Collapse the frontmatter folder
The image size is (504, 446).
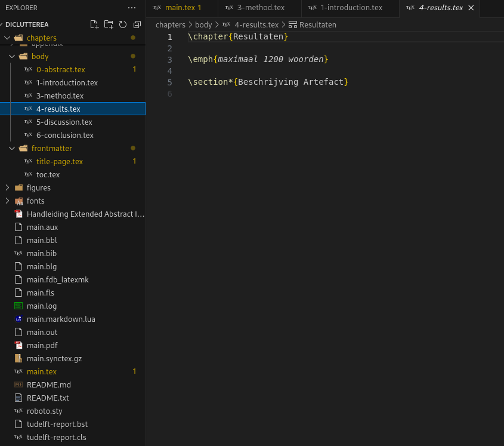12,148
